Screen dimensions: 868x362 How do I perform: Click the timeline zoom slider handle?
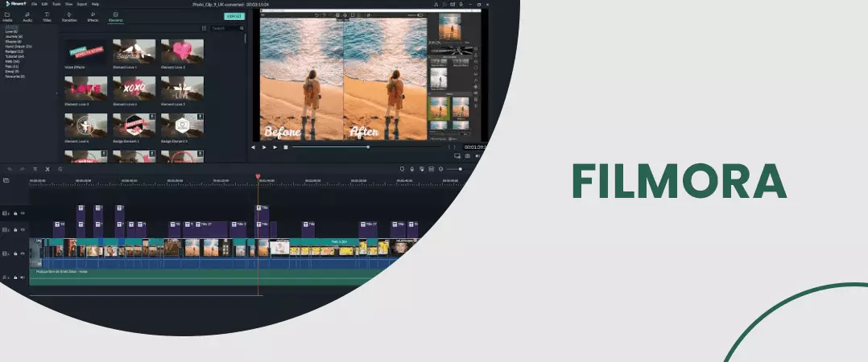click(x=460, y=169)
